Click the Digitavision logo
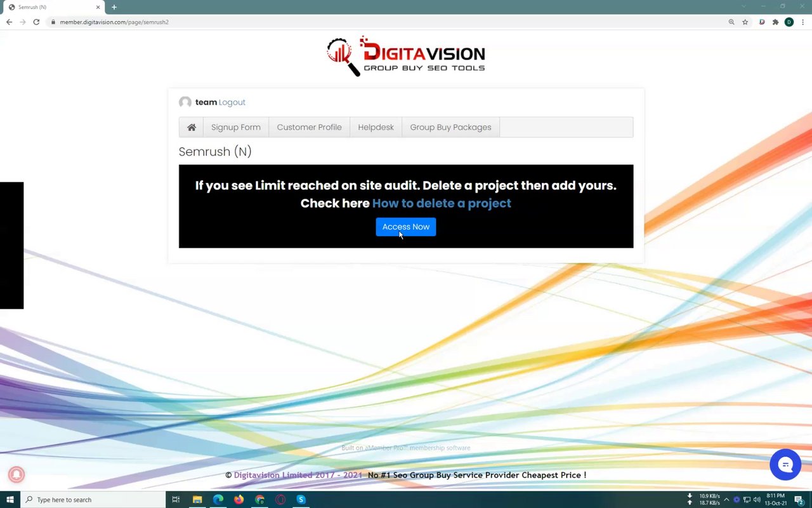Image resolution: width=812 pixels, height=508 pixels. click(x=406, y=56)
